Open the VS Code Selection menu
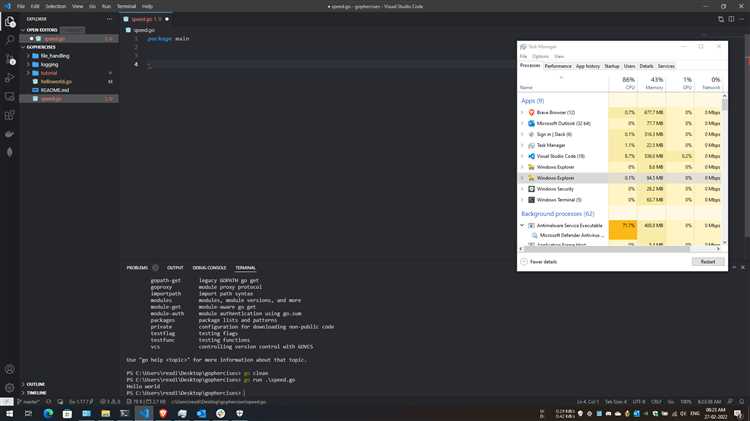Viewport: 750px width, 421px height. pyautogui.click(x=55, y=6)
